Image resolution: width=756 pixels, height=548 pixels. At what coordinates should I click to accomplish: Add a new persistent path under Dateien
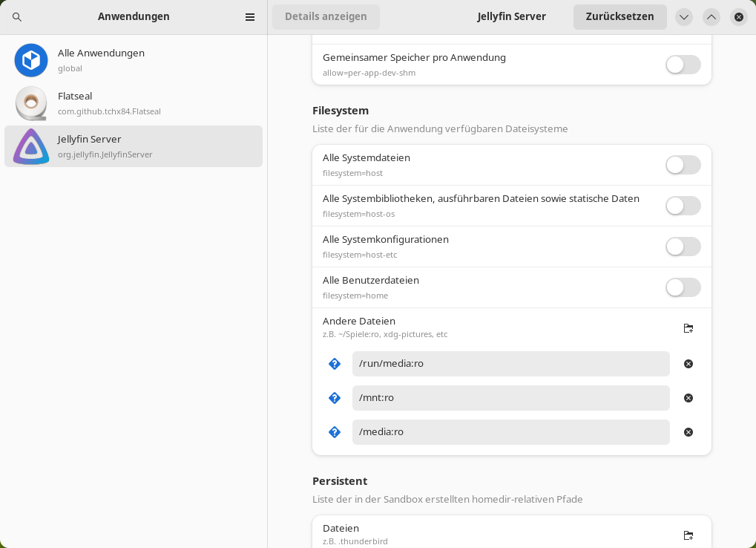pos(688,535)
